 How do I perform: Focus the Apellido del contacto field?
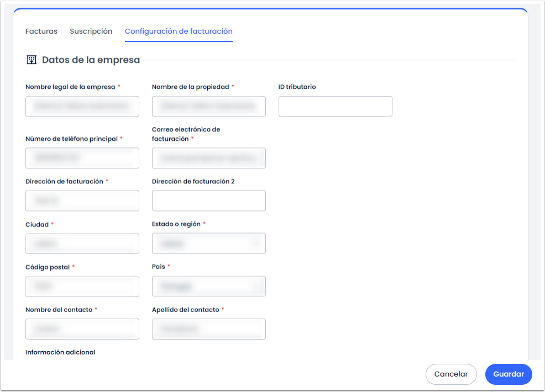coord(208,329)
